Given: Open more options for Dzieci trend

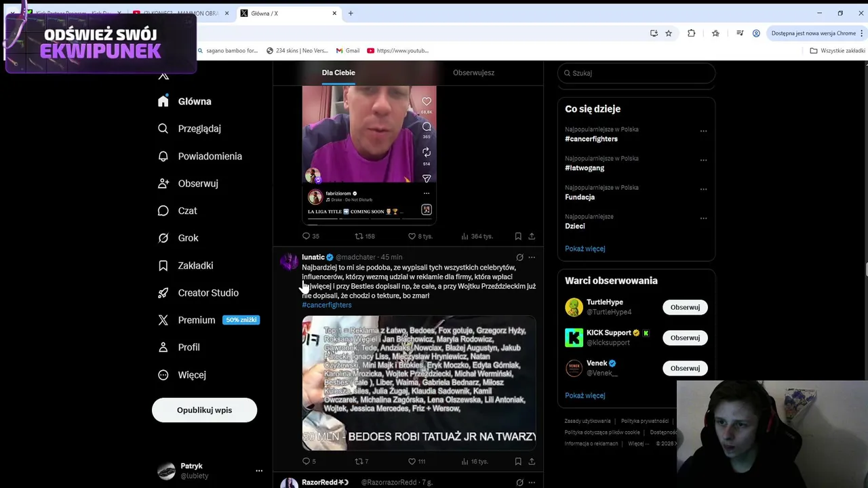Looking at the screenshot, I should (x=703, y=218).
